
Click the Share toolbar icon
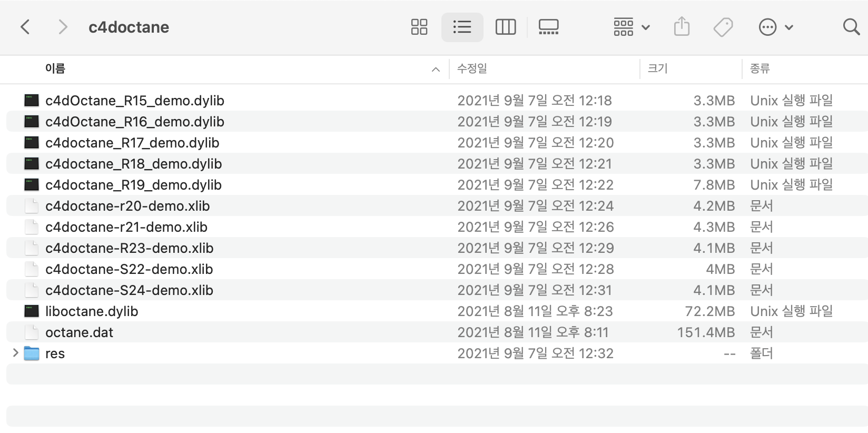point(682,27)
